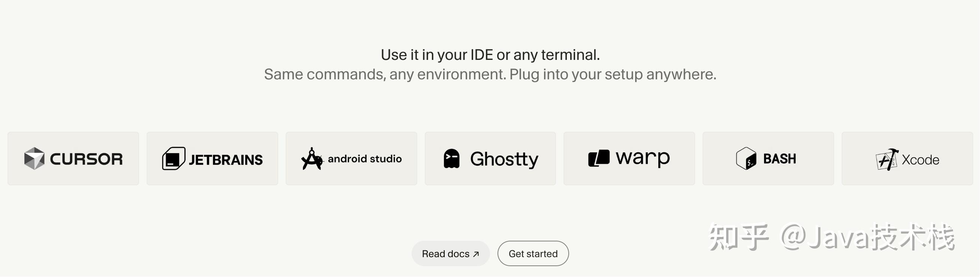Click the Bash hexagon icon

[x=746, y=158]
